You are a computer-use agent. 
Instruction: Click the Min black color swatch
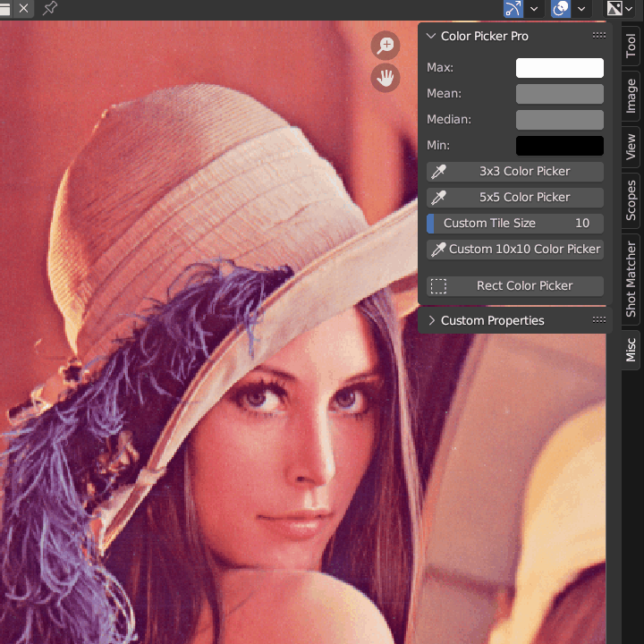point(559,146)
